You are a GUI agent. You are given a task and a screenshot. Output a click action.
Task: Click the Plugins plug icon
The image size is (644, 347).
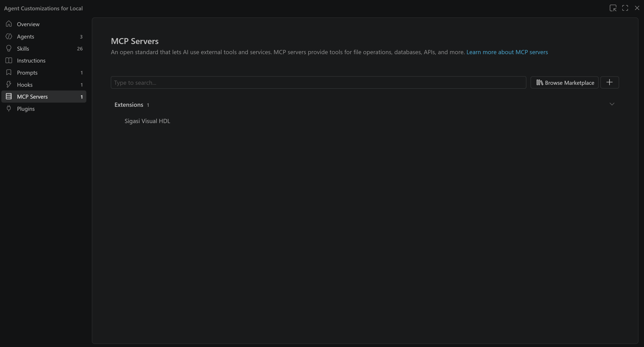(9, 109)
